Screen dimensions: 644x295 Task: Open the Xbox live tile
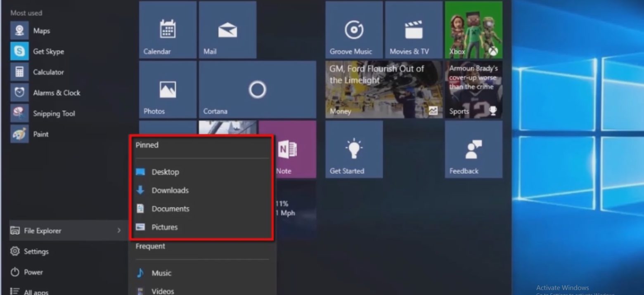474,30
